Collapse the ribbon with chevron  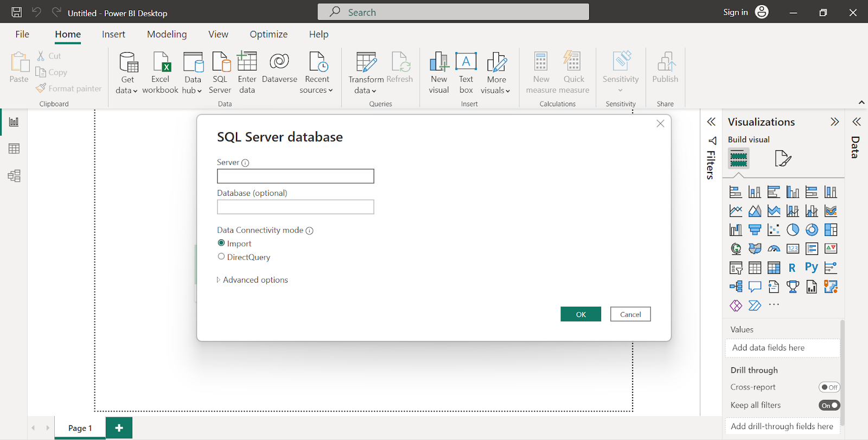point(861,103)
